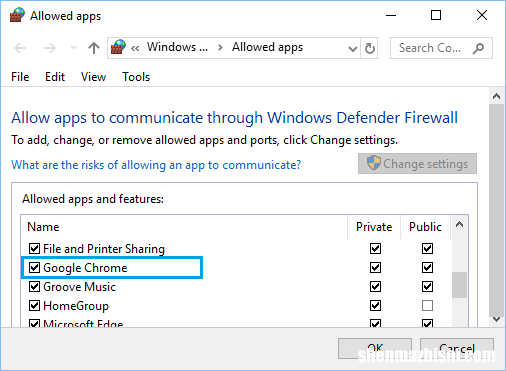Toggle Private checkbox for Groove Music
The height and width of the screenshot is (371, 506).
(375, 286)
